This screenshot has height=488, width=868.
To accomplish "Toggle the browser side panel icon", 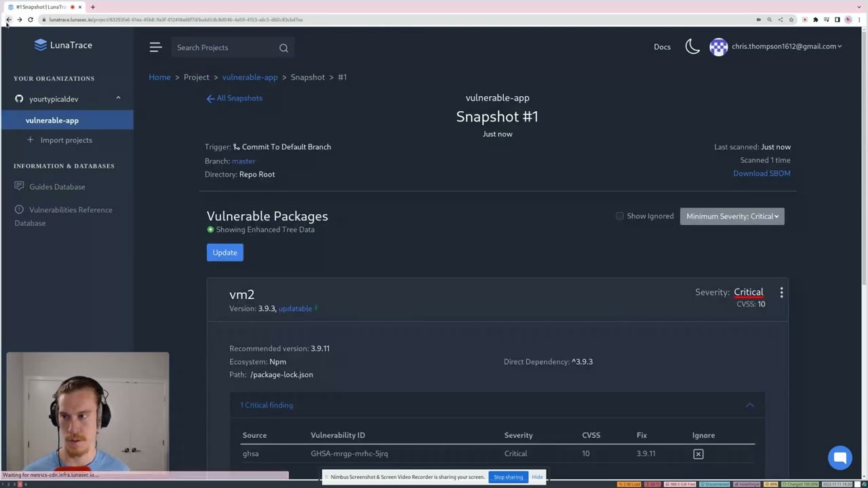I will (837, 20).
